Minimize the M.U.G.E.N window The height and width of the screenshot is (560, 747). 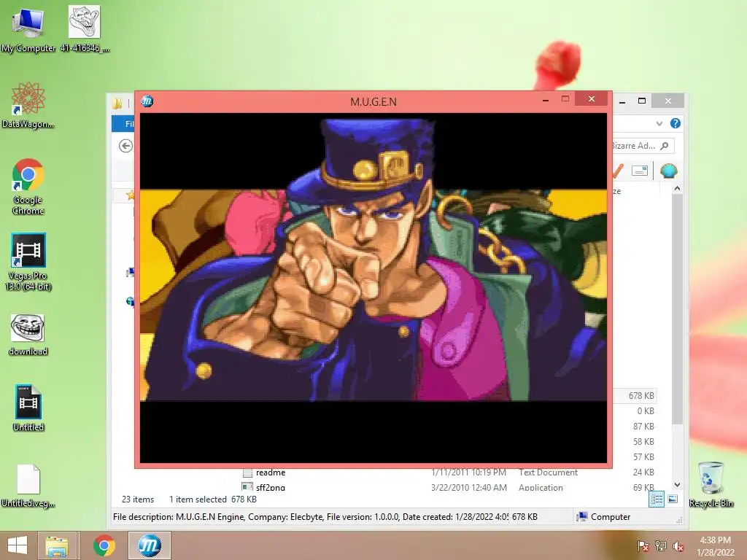tap(546, 100)
